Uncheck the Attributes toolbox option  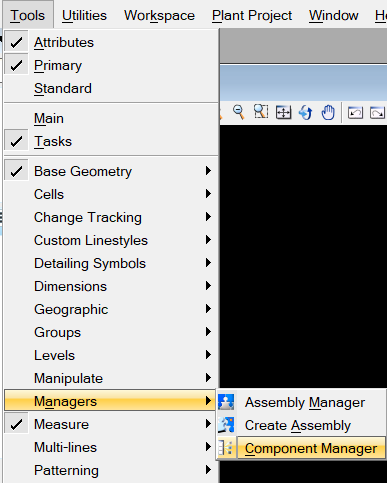click(x=111, y=42)
